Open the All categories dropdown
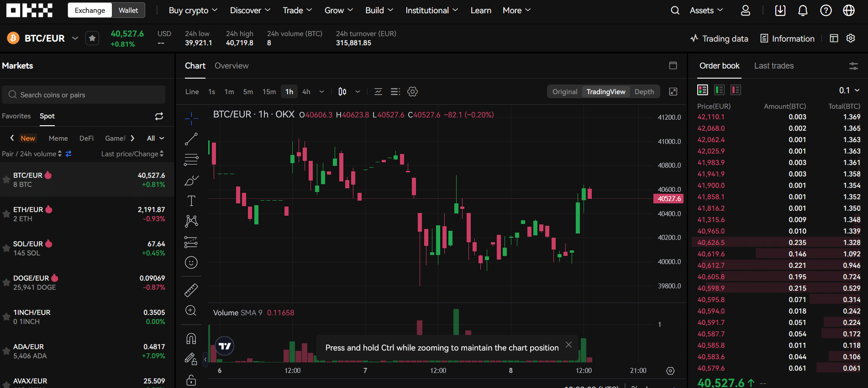The image size is (868, 388). [155, 138]
